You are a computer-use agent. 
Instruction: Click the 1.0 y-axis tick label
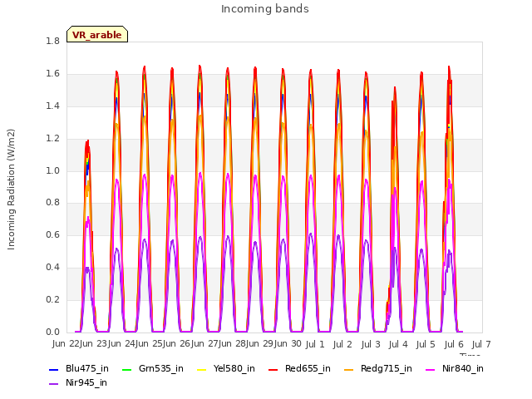tap(52, 170)
